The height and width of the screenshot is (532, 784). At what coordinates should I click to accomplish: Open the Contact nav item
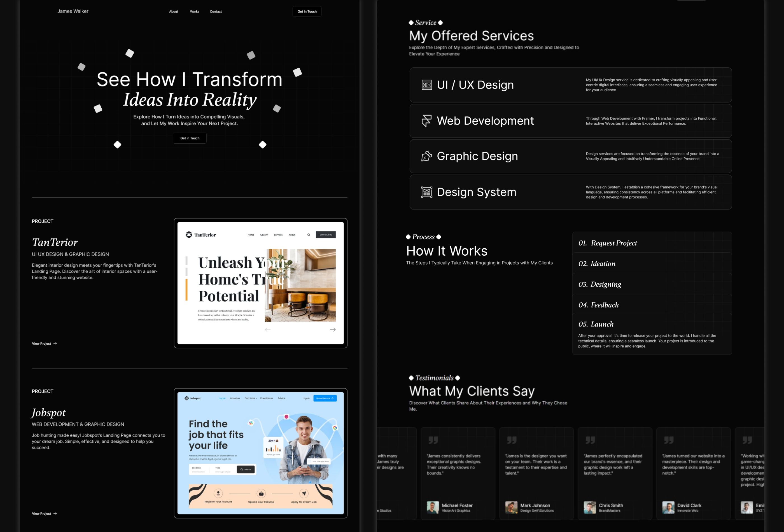pyautogui.click(x=216, y=11)
